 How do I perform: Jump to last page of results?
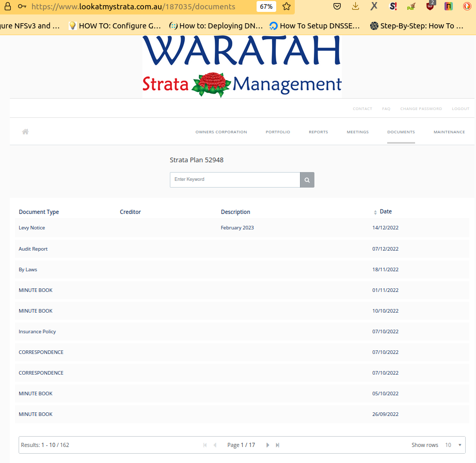click(x=277, y=445)
